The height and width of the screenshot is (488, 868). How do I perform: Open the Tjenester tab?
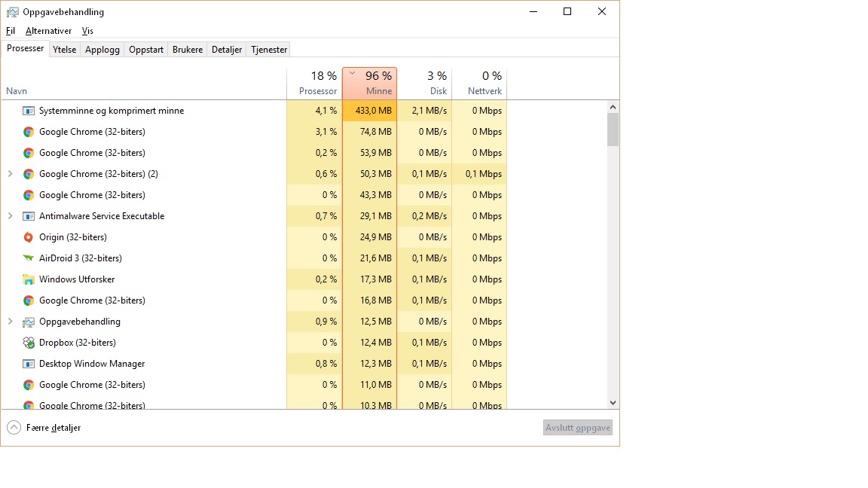[269, 50]
